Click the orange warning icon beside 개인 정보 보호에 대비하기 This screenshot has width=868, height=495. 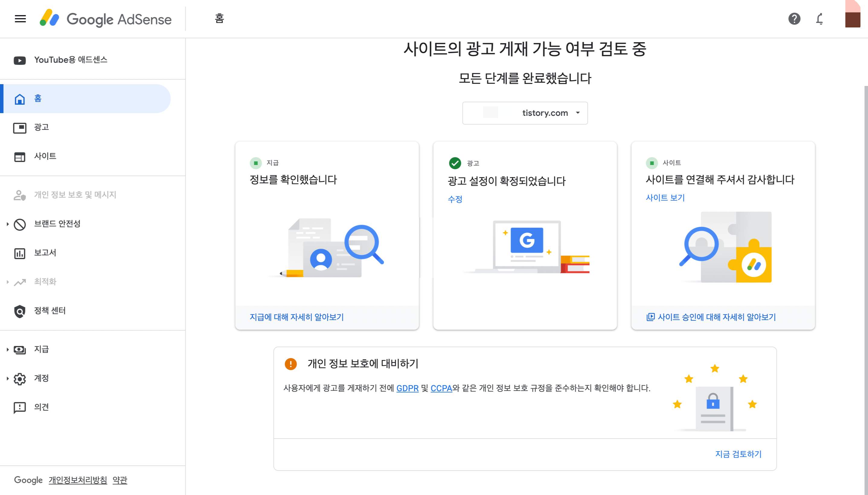point(290,364)
